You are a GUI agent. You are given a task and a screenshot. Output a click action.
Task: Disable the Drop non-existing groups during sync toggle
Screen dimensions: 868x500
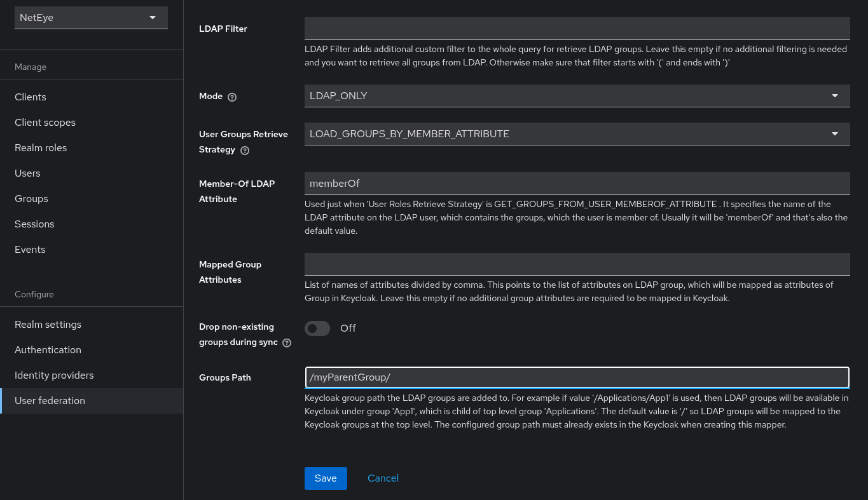click(x=317, y=328)
